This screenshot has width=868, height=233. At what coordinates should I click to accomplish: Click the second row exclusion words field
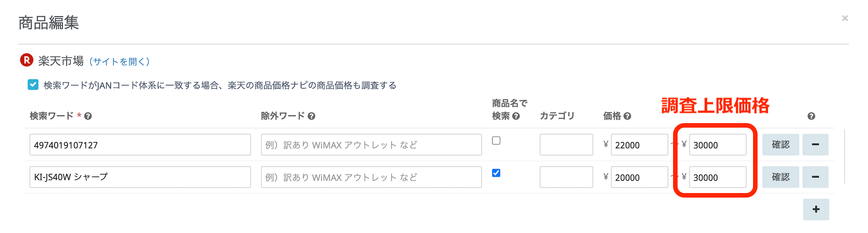tap(371, 177)
